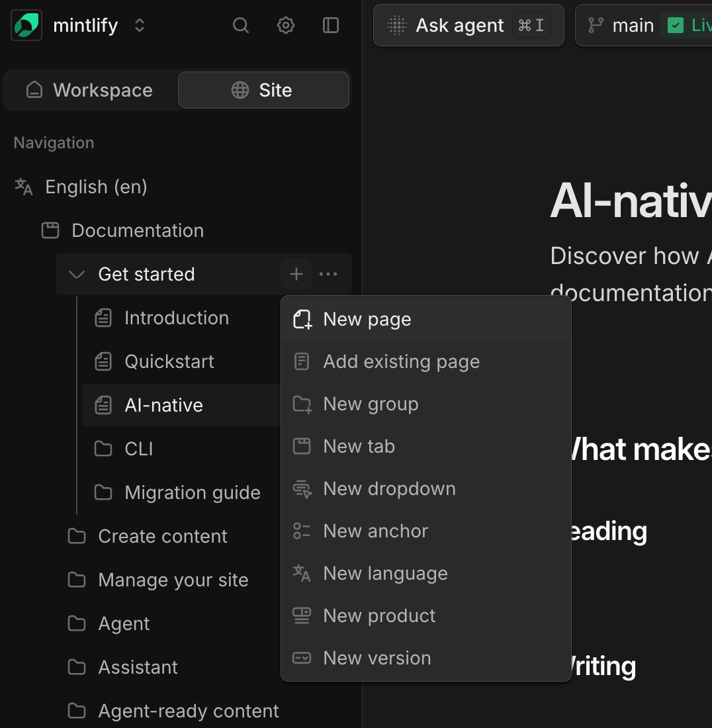Switch to the Workspace tab
Image resolution: width=712 pixels, height=728 pixels.
[x=90, y=90]
